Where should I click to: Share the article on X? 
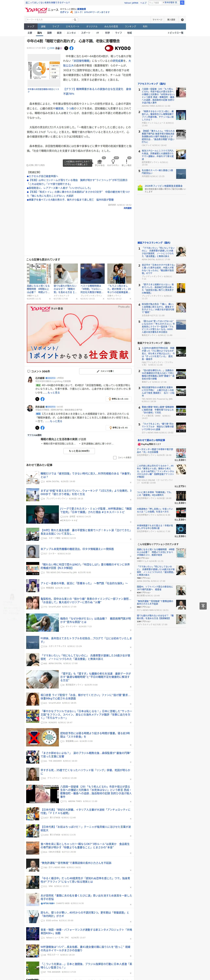tap(66, 48)
